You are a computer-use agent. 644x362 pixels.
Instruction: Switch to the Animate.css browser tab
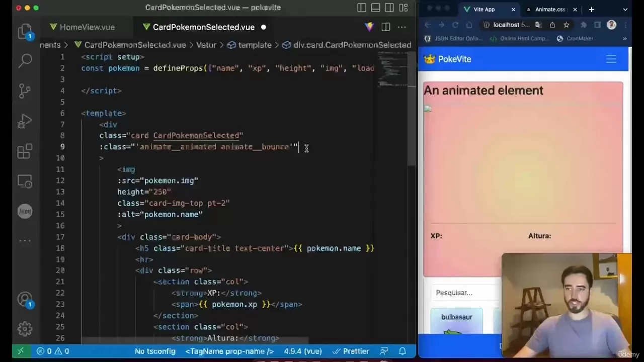pyautogui.click(x=551, y=9)
